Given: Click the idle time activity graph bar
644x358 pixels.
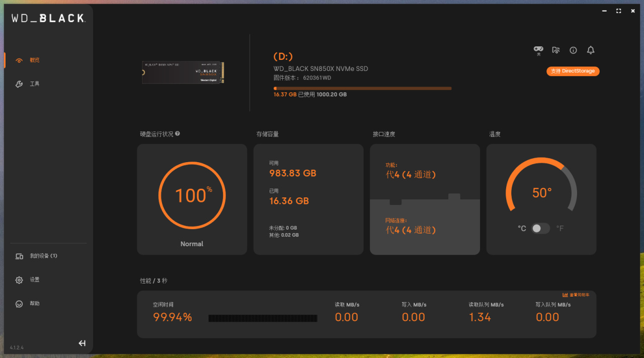Looking at the screenshot, I should point(263,318).
